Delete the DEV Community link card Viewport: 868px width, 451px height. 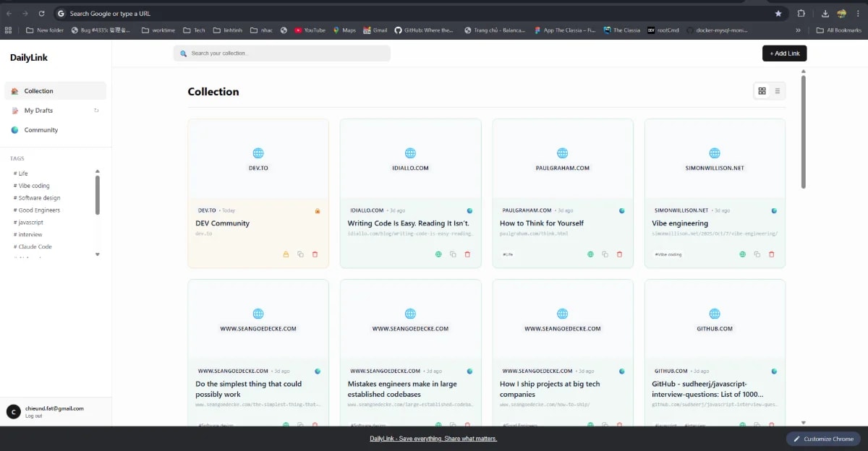[315, 254]
